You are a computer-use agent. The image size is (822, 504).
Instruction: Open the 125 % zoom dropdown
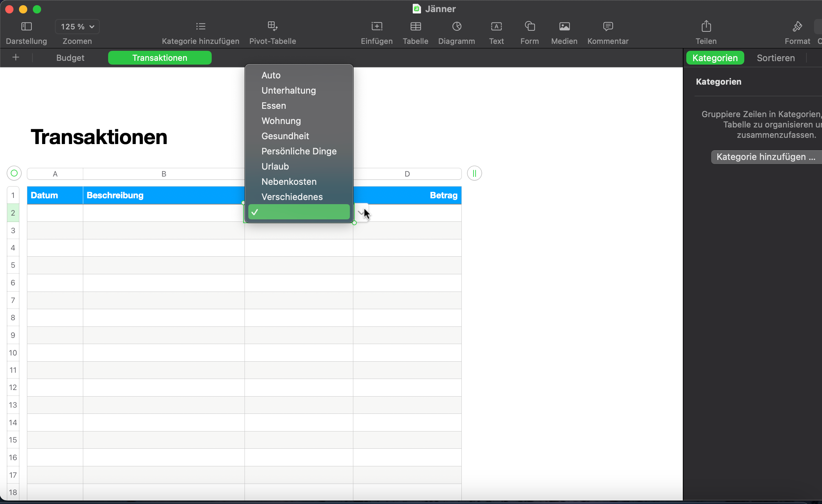coord(77,27)
